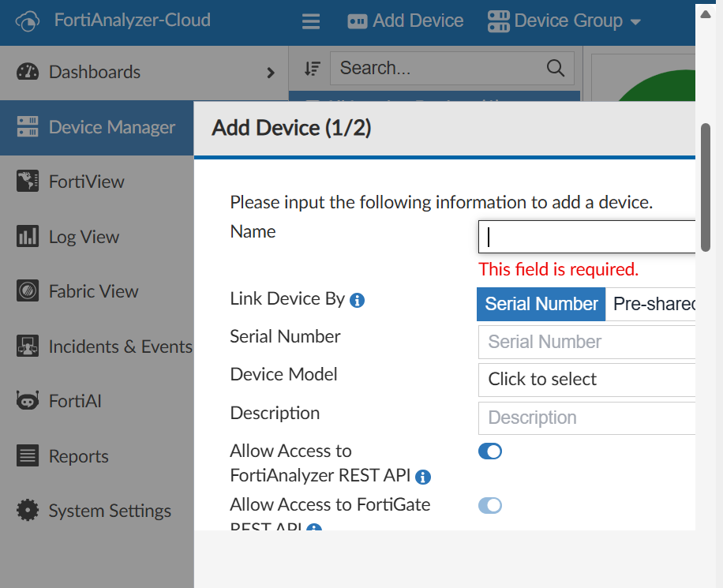This screenshot has height=588, width=723.
Task: Click the search magnifier icon
Action: (555, 68)
